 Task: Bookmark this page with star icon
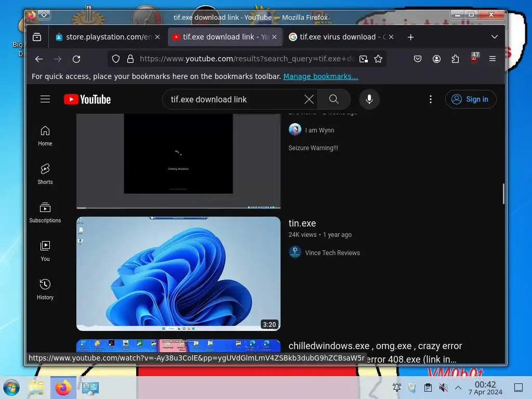click(x=378, y=59)
